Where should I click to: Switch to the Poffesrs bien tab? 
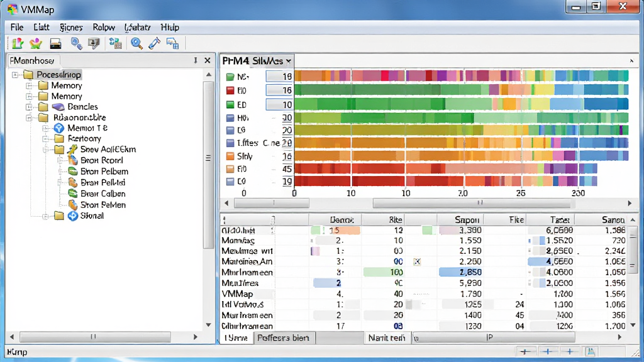pyautogui.click(x=284, y=337)
